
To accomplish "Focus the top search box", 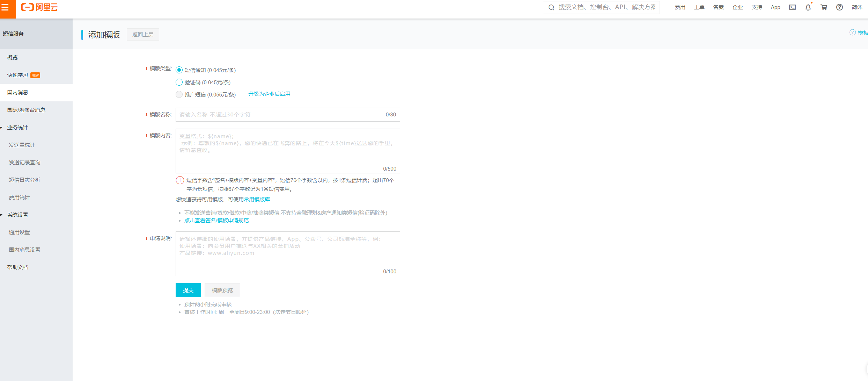I will coord(601,7).
